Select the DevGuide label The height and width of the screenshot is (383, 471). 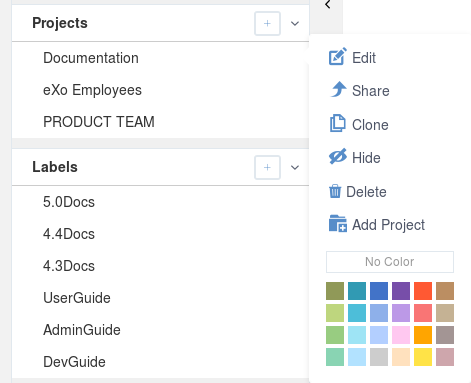tap(74, 362)
